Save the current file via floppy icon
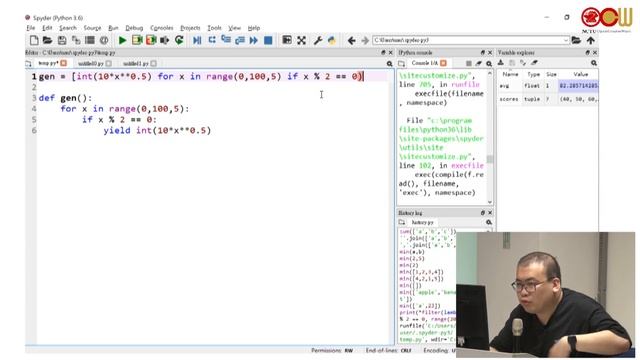640x360 pixels. 62,40
